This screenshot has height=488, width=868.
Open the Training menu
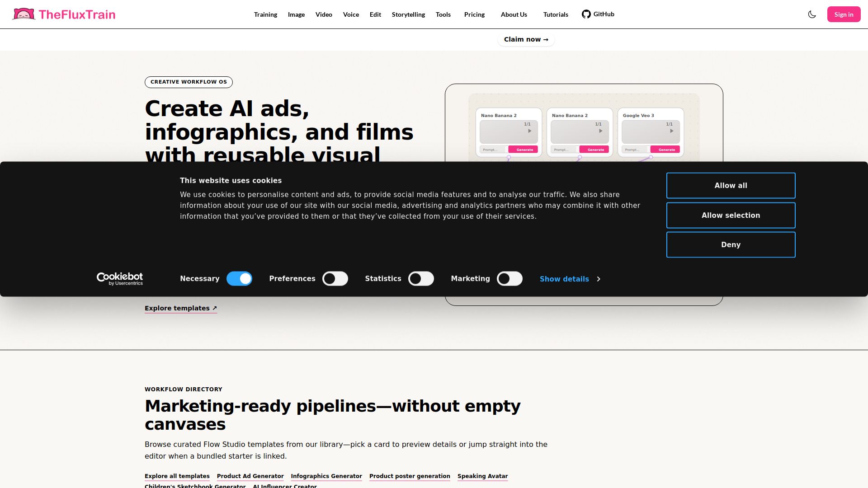265,14
